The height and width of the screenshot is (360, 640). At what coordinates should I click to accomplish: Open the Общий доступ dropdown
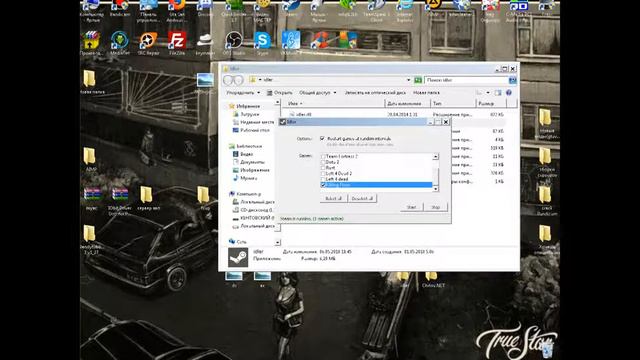point(318,93)
